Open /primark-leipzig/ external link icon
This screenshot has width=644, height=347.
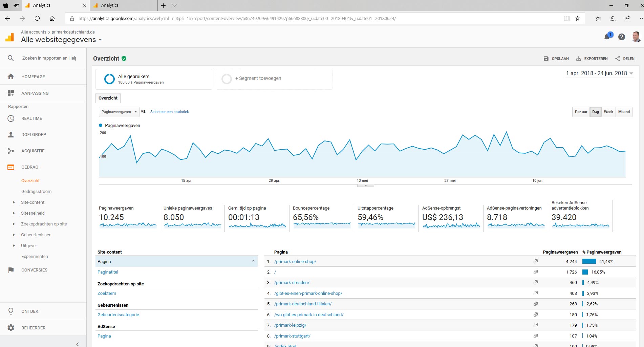coord(536,325)
